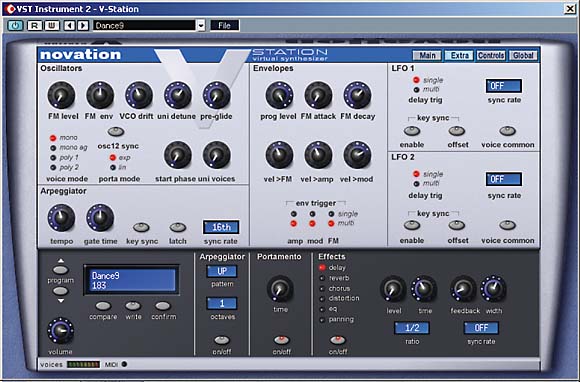Screen dimensions: 580x382
Task: Open arpeggiator UP pattern selector
Action: click(x=222, y=271)
